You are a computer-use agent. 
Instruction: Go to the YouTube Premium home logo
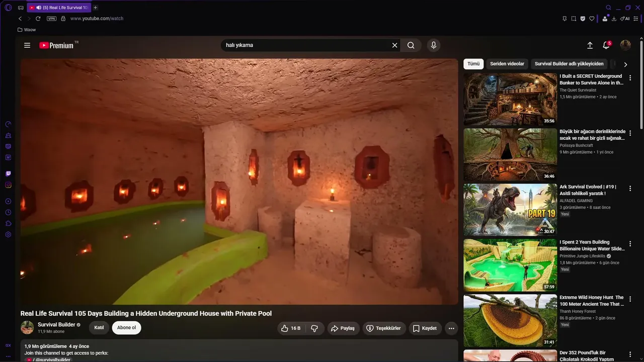[x=56, y=45]
